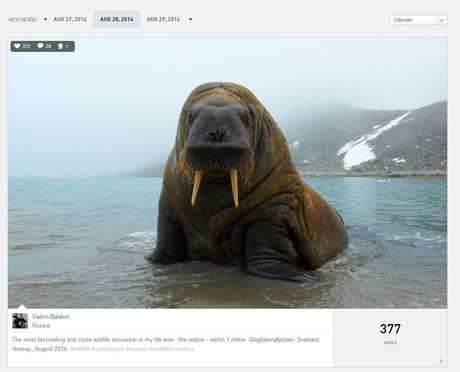Image resolution: width=460 pixels, height=372 pixels.
Task: Select the Aug 27, 2014 tab
Action: pos(70,19)
